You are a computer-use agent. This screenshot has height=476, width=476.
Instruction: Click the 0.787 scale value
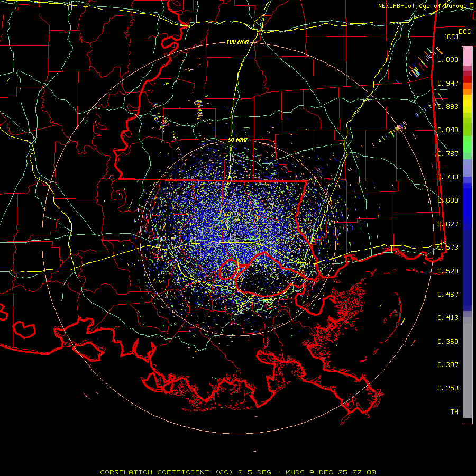(x=448, y=153)
